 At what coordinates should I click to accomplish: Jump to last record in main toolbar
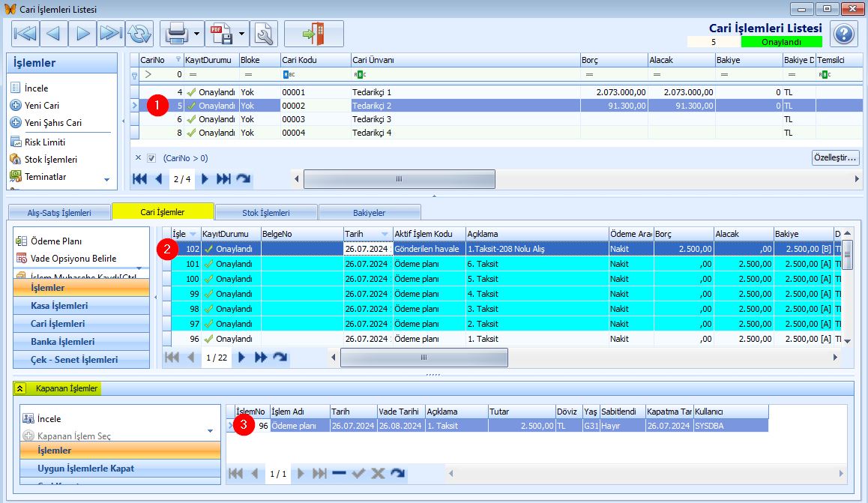(x=111, y=34)
